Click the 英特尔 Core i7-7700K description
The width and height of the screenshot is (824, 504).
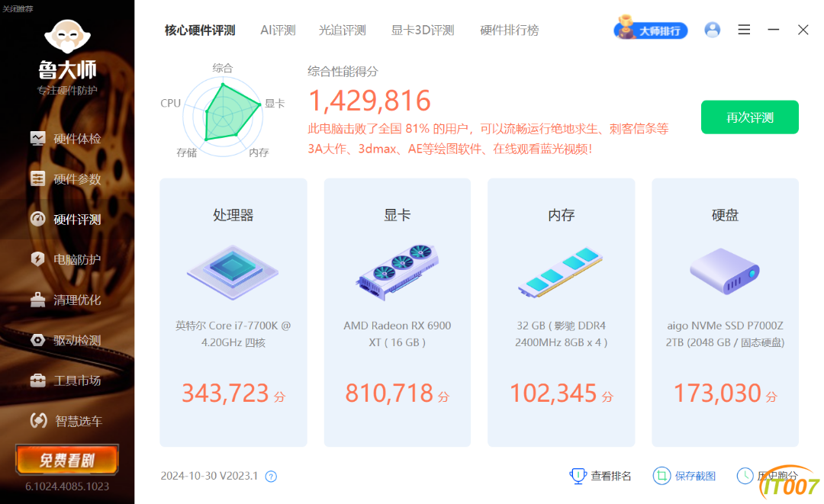[x=233, y=334]
